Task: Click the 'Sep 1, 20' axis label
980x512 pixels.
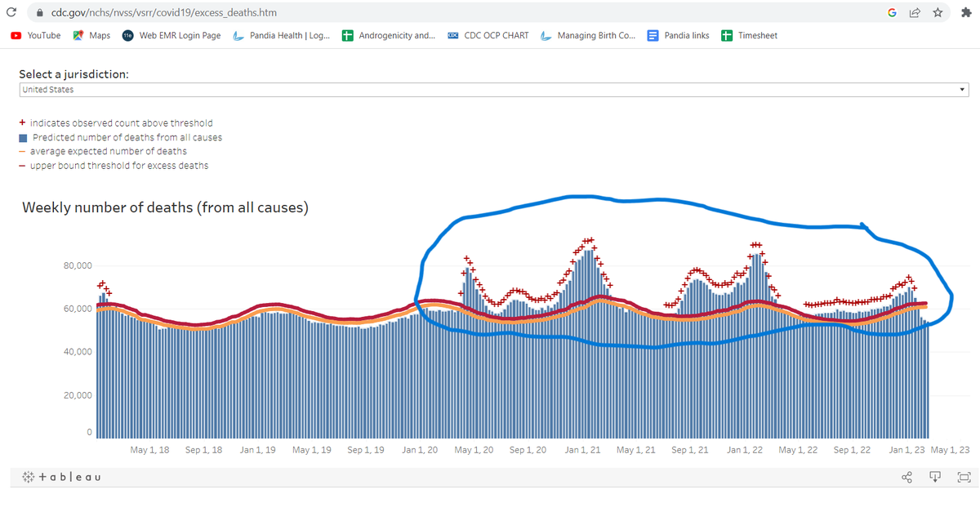Action: click(527, 450)
